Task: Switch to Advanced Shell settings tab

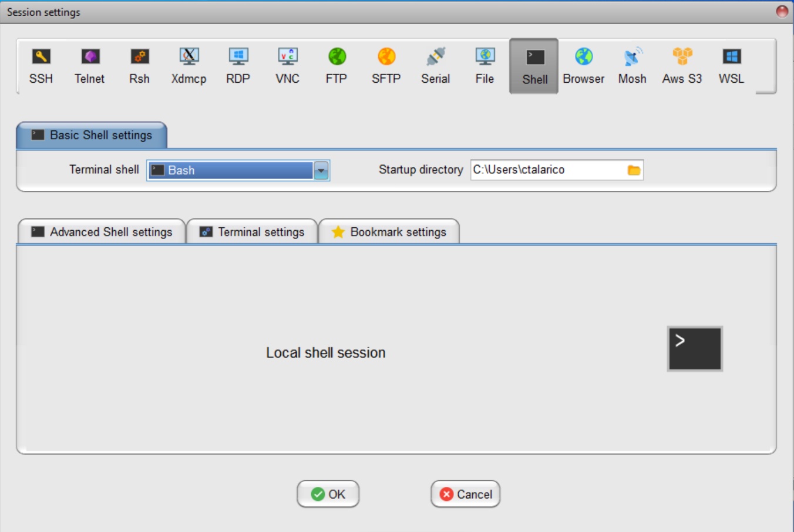Action: (x=102, y=232)
